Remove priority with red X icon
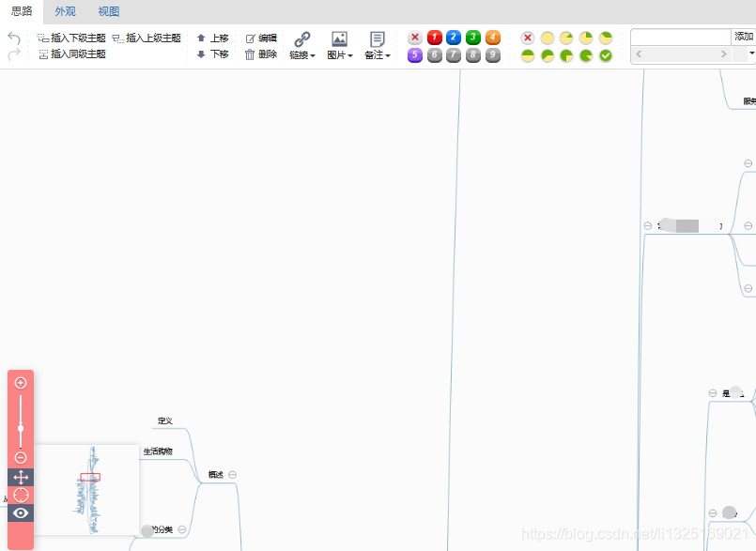Image resolution: width=756 pixels, height=551 pixels. (415, 38)
